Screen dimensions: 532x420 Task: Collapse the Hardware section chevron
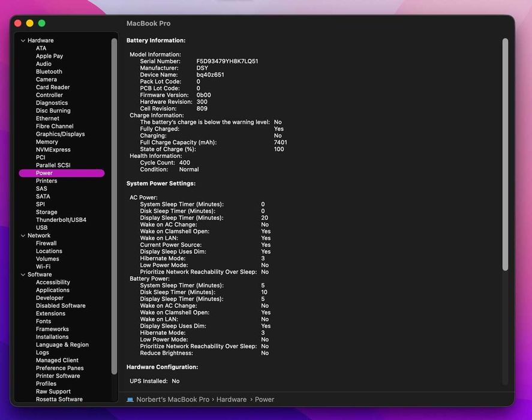[23, 40]
